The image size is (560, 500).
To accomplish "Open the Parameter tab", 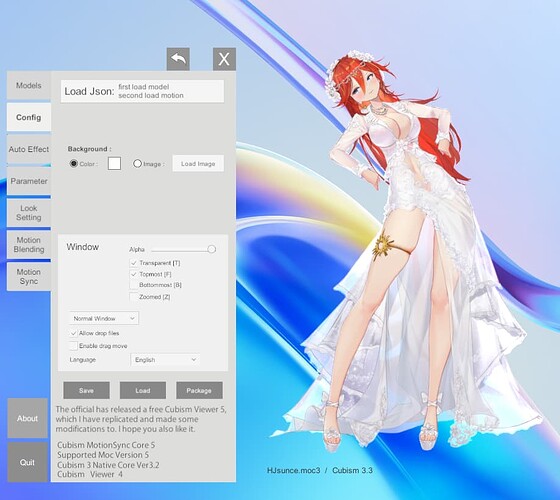I will tap(29, 181).
